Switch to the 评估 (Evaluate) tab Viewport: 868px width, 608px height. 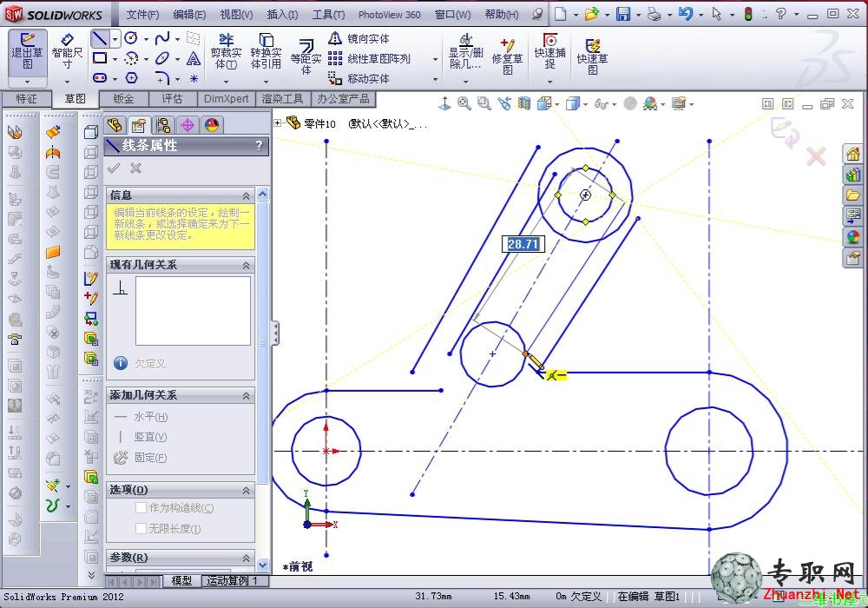(x=172, y=98)
